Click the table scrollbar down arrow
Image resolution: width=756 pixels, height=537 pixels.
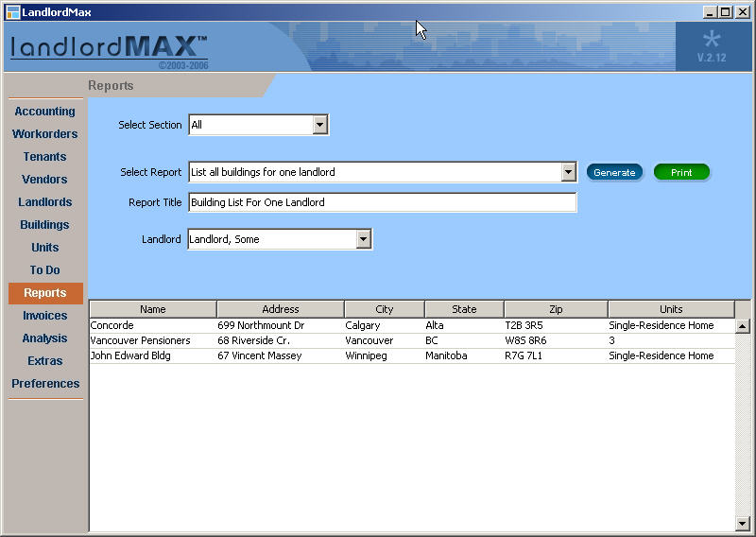coord(742,523)
